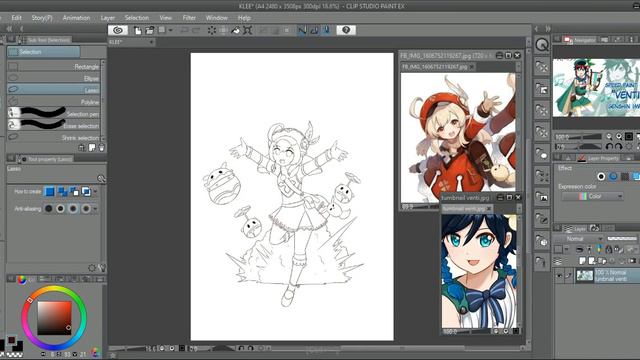Click the Help question mark icon
This screenshot has width=640, height=360.
[346, 30]
